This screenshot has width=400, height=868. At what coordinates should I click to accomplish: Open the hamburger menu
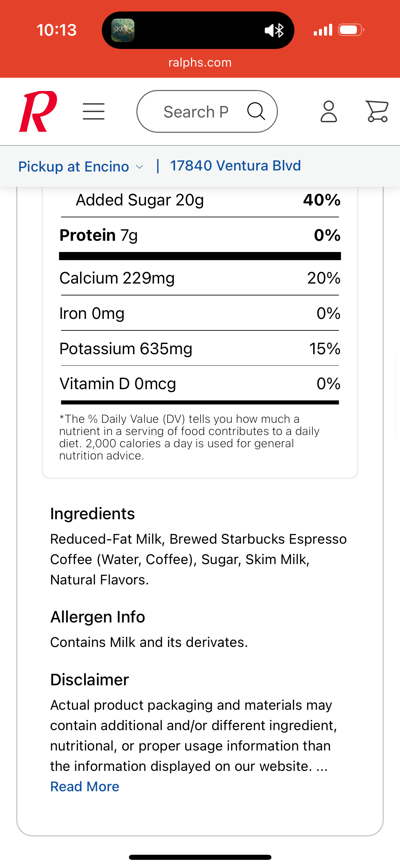[94, 111]
